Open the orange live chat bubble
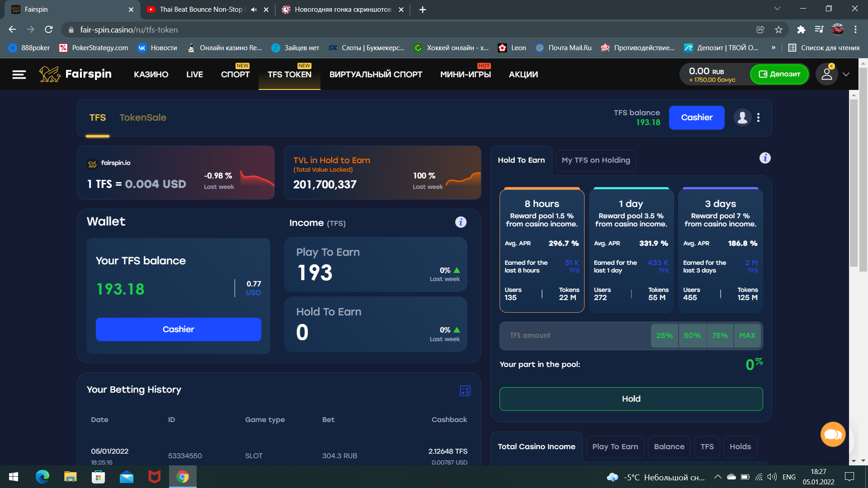Viewport: 868px width, 488px height. [x=833, y=435]
